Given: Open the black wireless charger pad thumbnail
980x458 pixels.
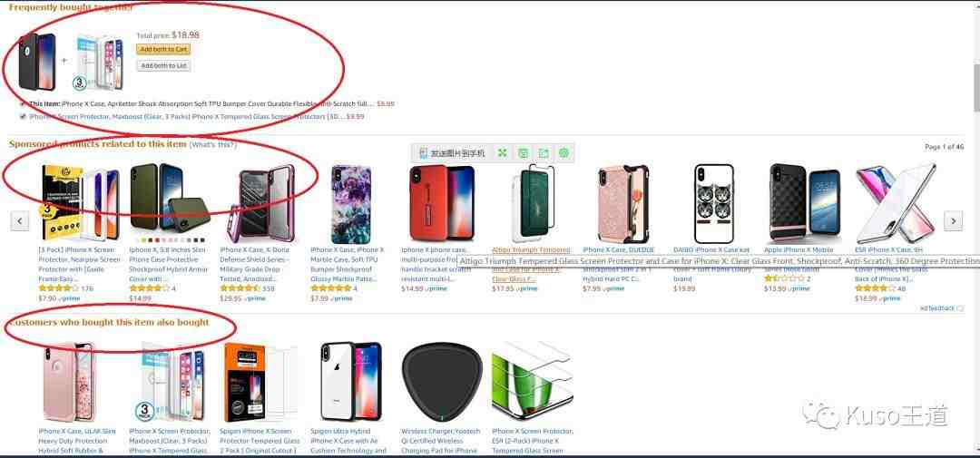Looking at the screenshot, I should (x=441, y=383).
